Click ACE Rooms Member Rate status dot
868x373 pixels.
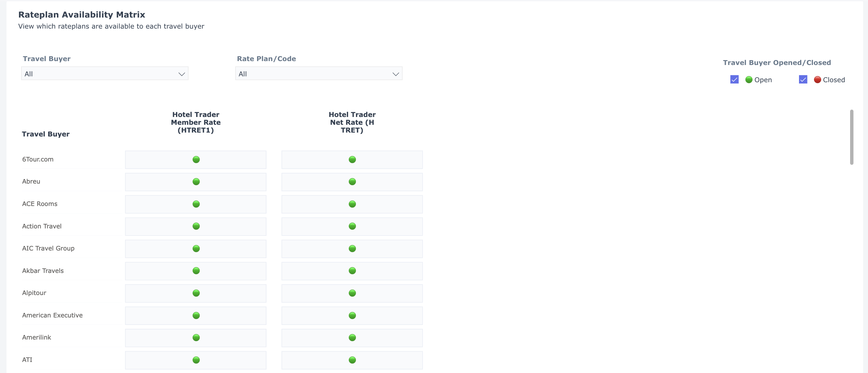(196, 204)
